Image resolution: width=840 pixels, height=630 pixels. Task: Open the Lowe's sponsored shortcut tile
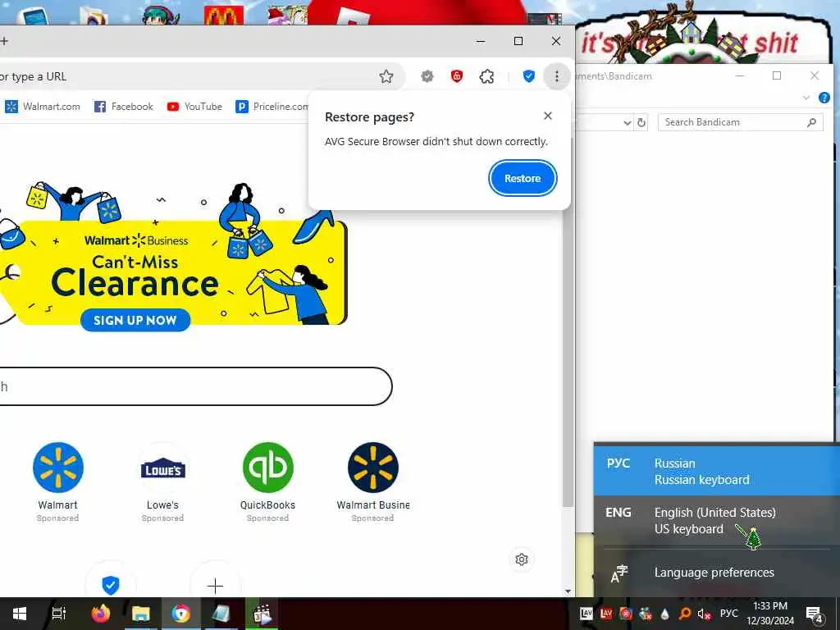[163, 482]
